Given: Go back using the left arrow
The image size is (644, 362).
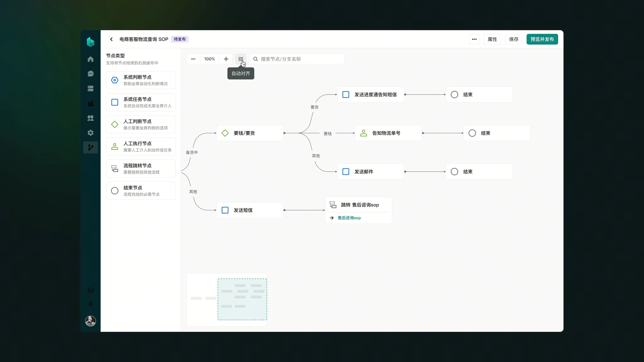Looking at the screenshot, I should 111,39.
